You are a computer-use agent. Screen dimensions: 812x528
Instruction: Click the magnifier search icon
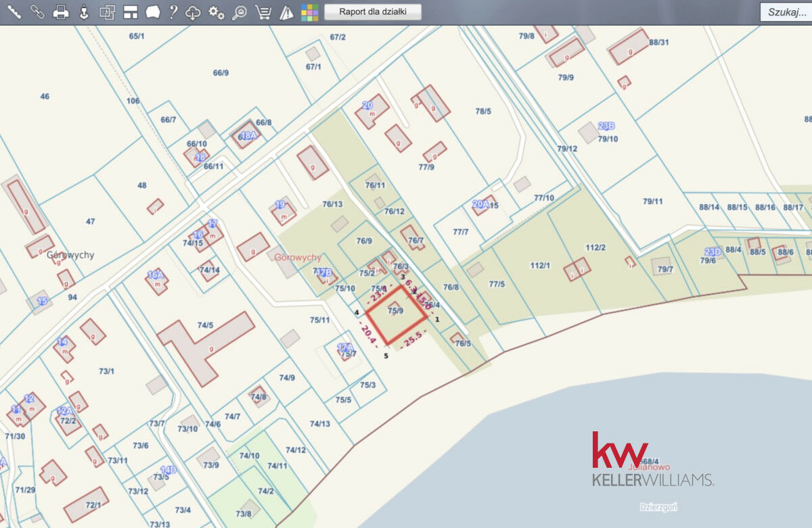pos(240,12)
